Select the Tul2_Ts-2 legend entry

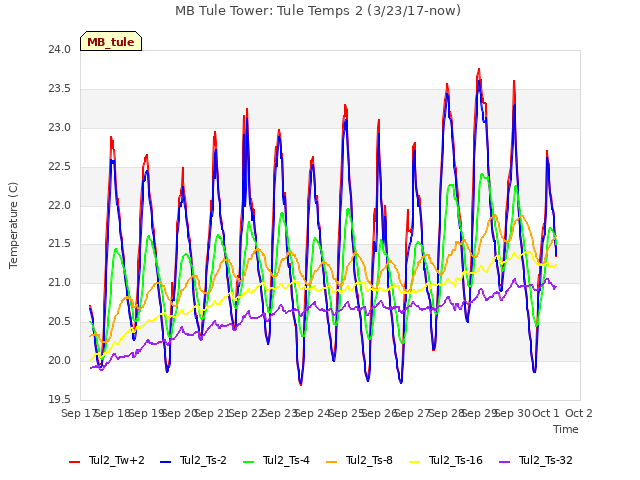point(193,461)
